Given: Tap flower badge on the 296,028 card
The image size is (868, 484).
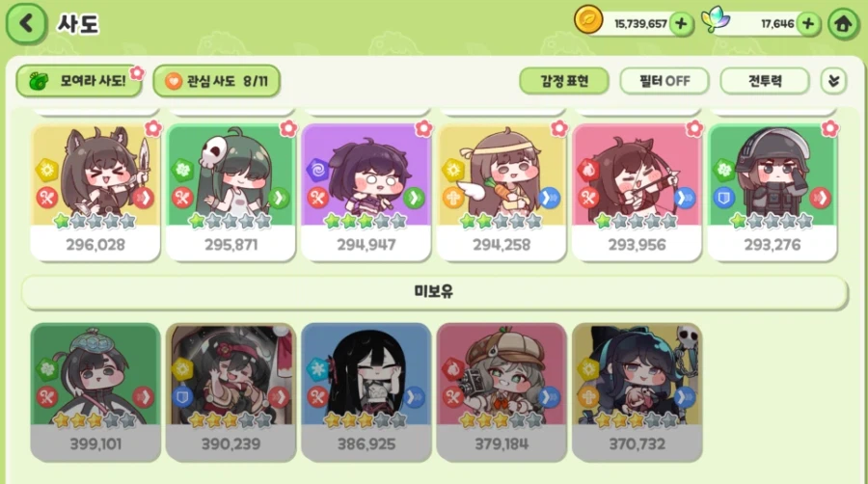Looking at the screenshot, I should (153, 128).
